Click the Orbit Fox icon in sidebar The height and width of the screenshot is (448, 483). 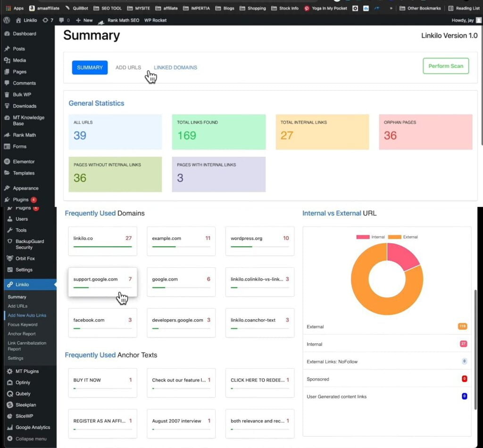pos(10,258)
